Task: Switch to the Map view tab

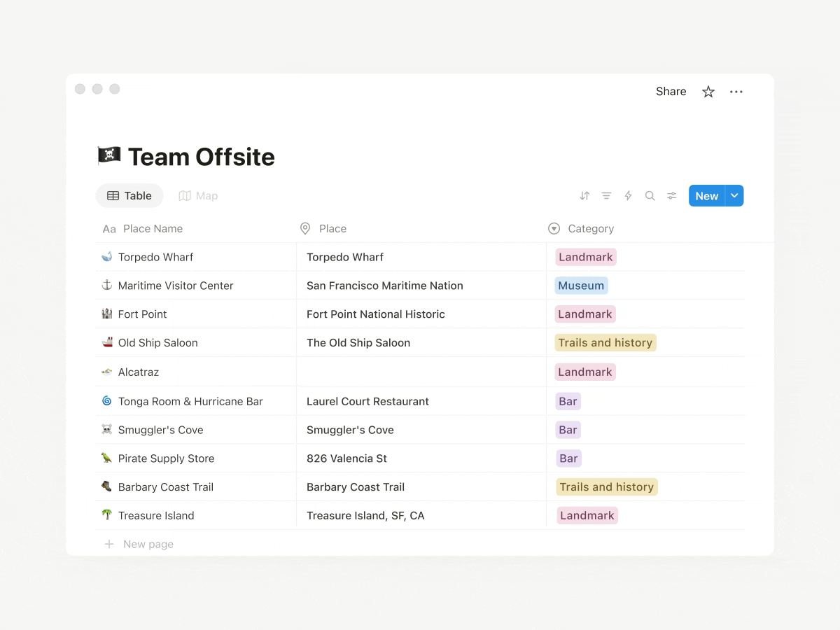Action: (x=198, y=196)
